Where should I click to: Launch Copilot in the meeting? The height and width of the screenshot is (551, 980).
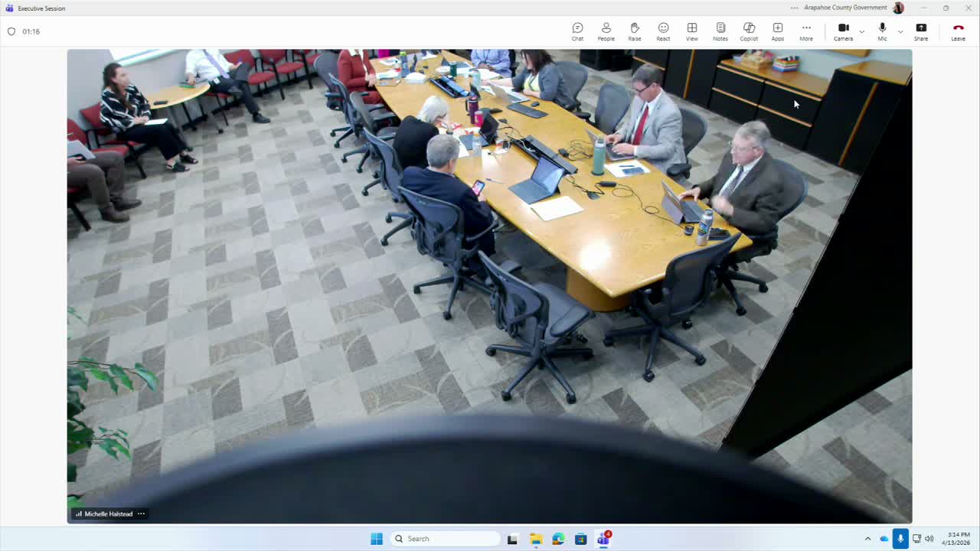[x=749, y=31]
